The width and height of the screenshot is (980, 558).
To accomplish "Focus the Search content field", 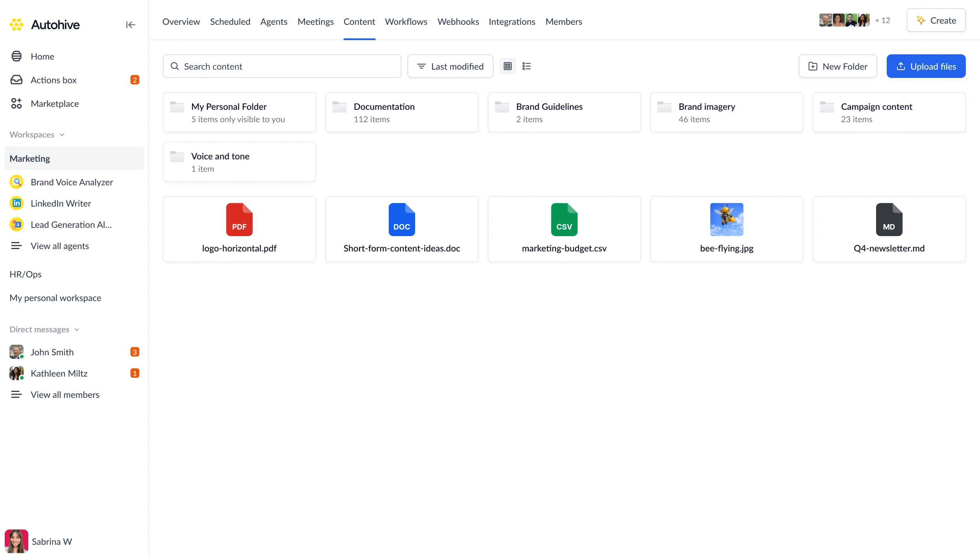I will click(x=282, y=66).
